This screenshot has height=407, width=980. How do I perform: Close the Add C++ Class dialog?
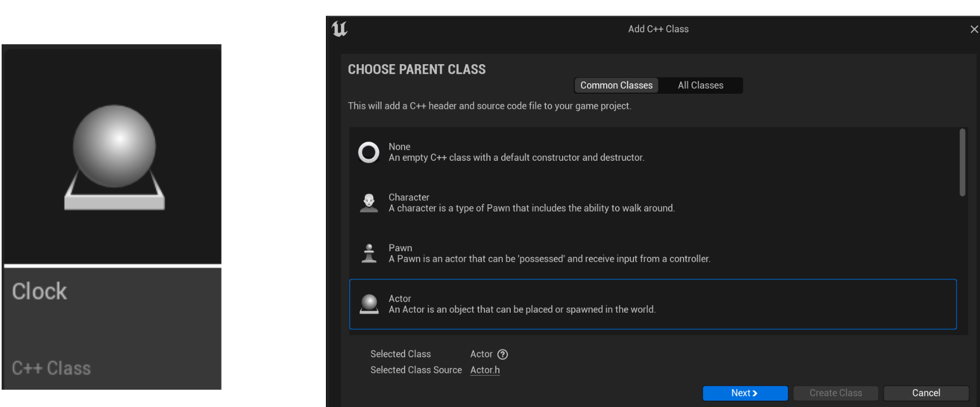974,29
